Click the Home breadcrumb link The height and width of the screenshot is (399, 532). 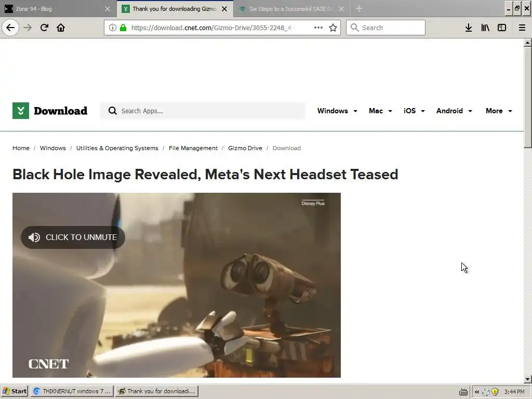(21, 148)
